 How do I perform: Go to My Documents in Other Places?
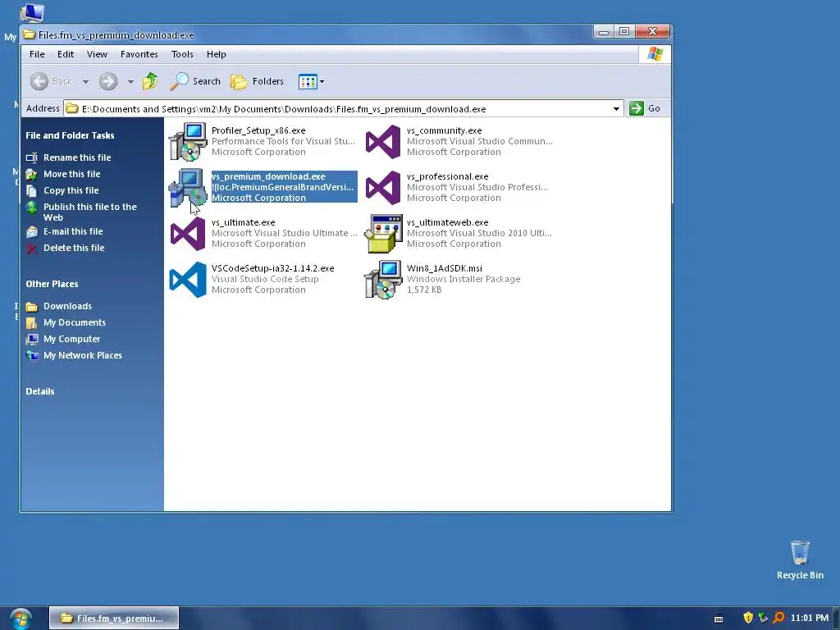pos(75,322)
